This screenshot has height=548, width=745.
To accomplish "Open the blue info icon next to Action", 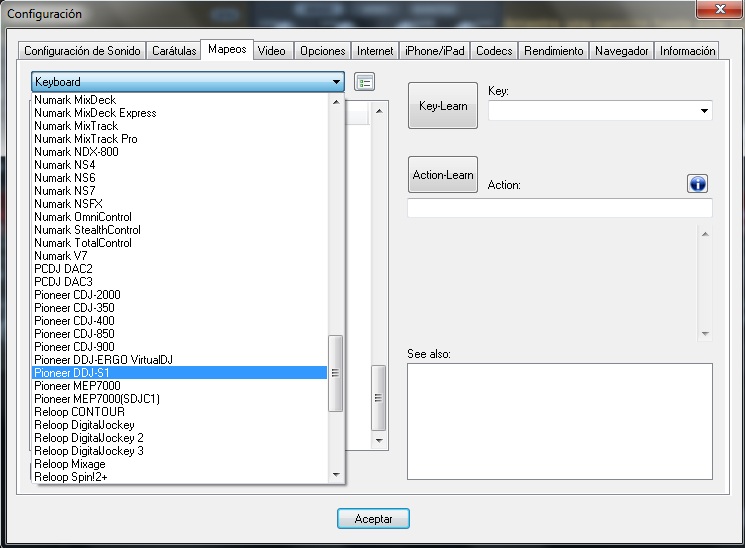I will pos(697,183).
